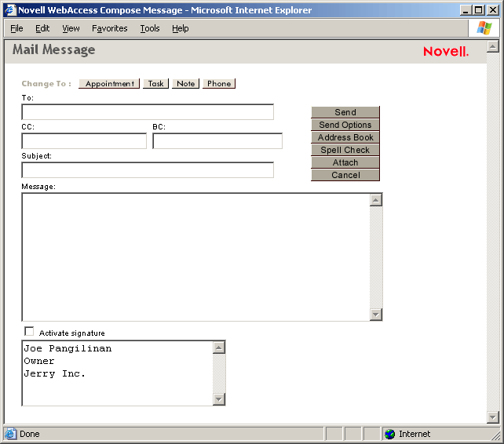The width and height of the screenshot is (504, 444).
Task: Open the Edit menu
Action: click(x=42, y=28)
